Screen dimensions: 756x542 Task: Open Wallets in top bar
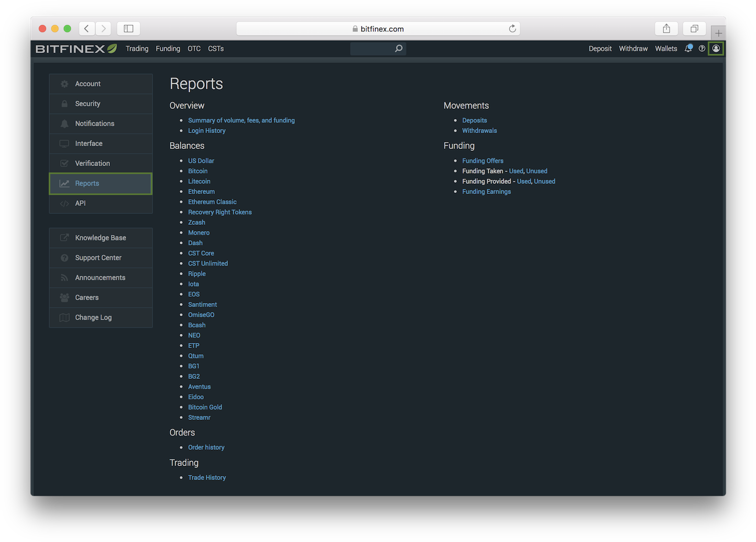coord(666,48)
